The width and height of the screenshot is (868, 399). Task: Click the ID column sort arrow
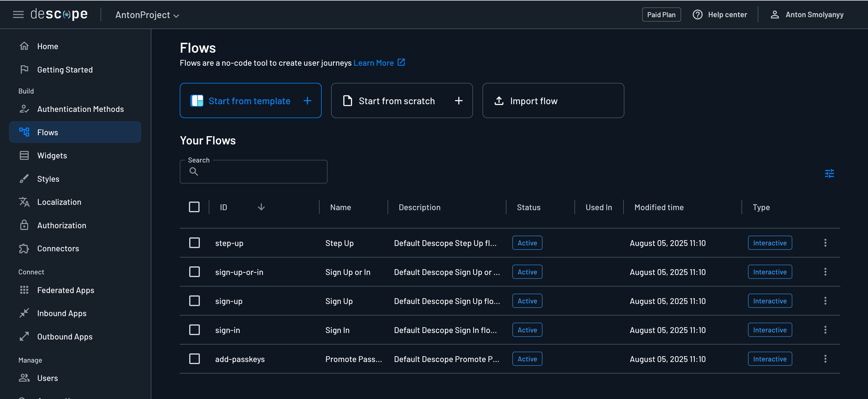click(261, 207)
